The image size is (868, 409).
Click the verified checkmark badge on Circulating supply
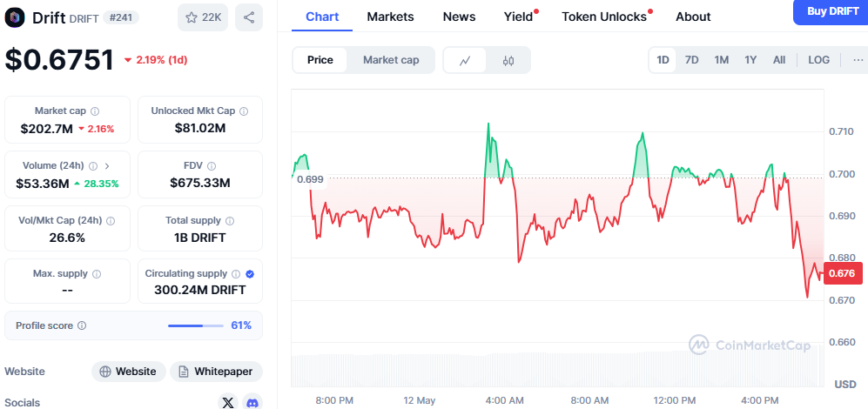click(x=250, y=274)
